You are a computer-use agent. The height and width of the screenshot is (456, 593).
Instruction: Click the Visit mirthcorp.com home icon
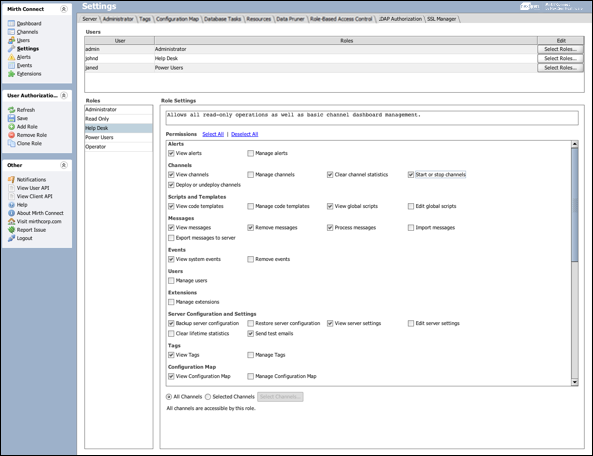11,222
